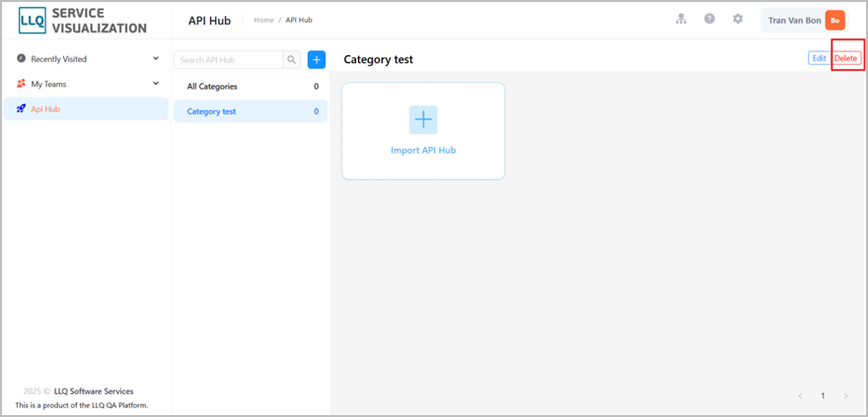Click the Delete button
868x417 pixels.
pyautogui.click(x=846, y=58)
